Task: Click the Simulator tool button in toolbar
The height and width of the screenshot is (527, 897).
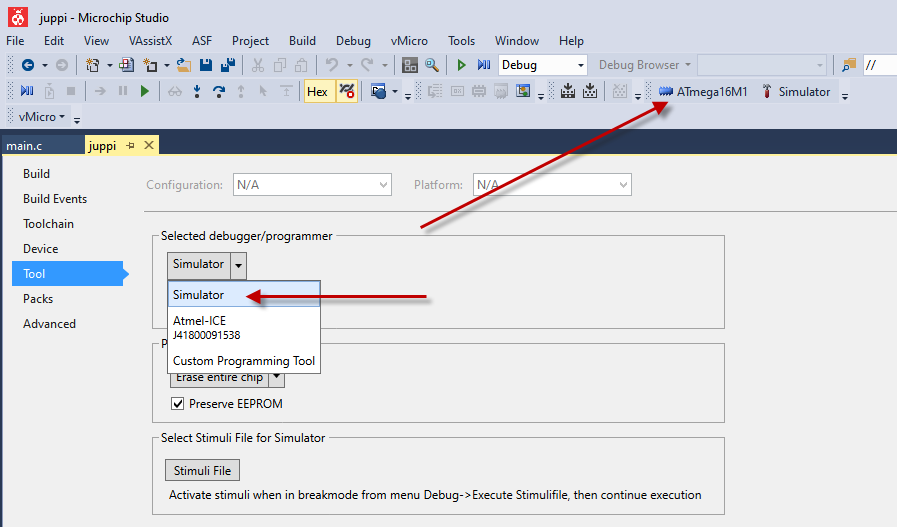Action: [x=796, y=92]
